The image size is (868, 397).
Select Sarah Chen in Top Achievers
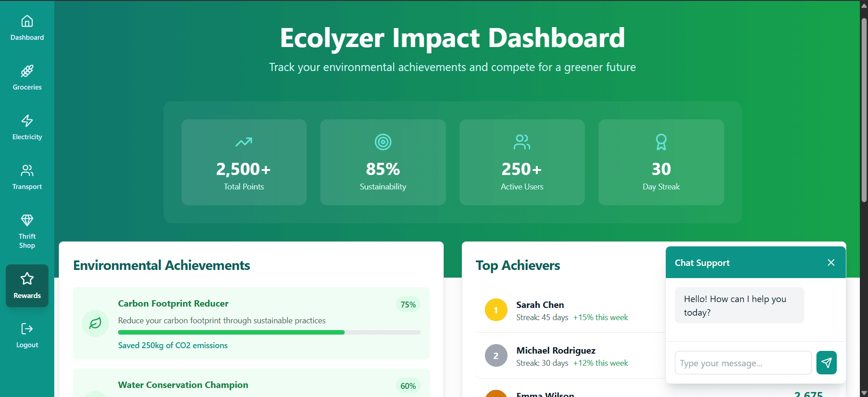tap(540, 305)
